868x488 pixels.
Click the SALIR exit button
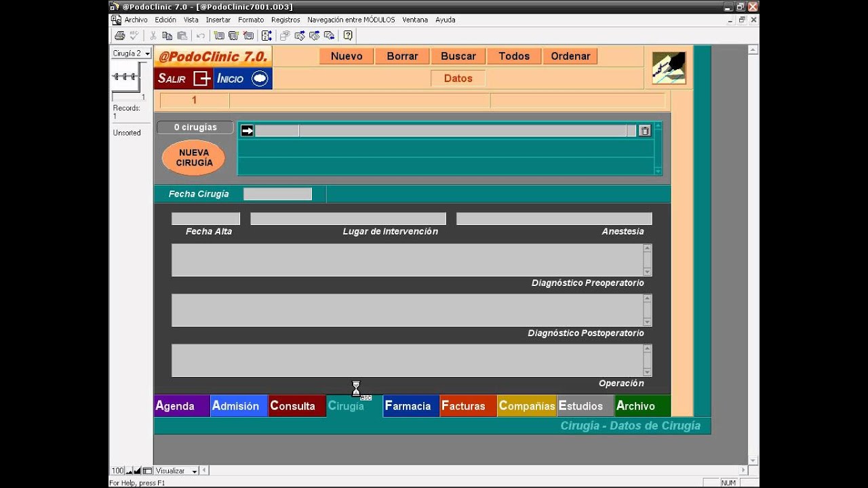183,79
